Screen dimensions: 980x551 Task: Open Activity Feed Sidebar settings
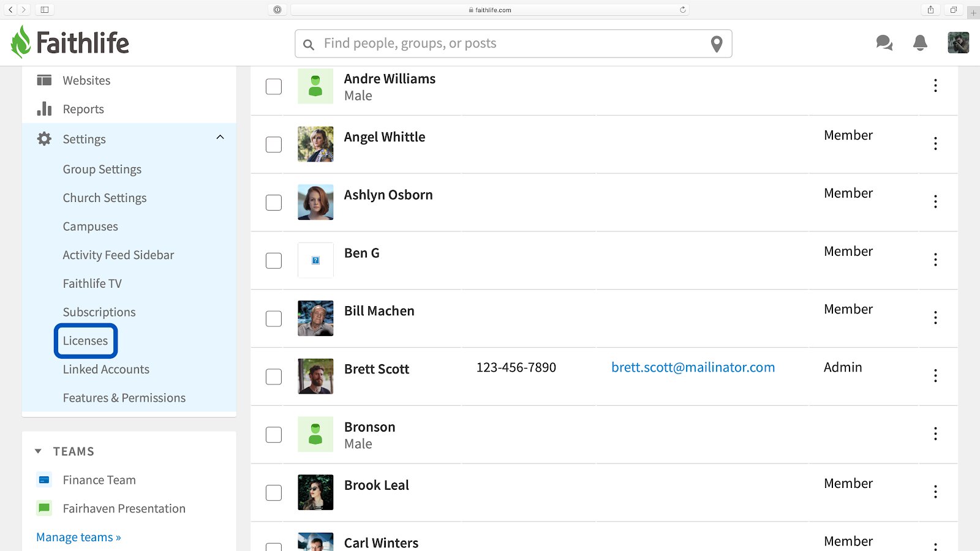(118, 255)
